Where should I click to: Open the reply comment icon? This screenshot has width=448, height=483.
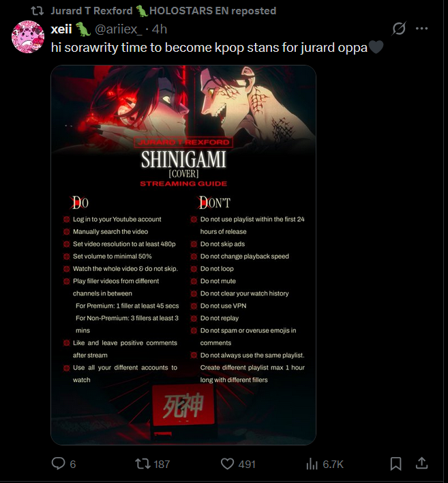tap(58, 464)
